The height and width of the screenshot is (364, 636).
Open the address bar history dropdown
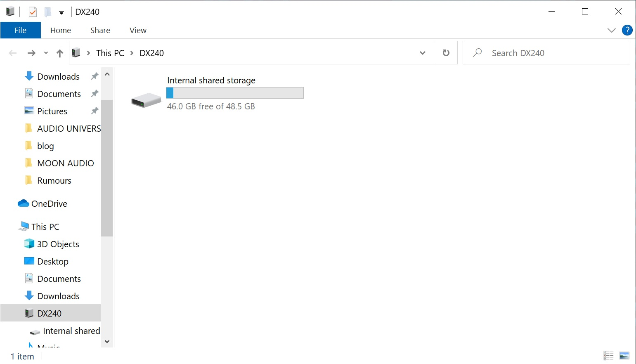[x=423, y=53]
